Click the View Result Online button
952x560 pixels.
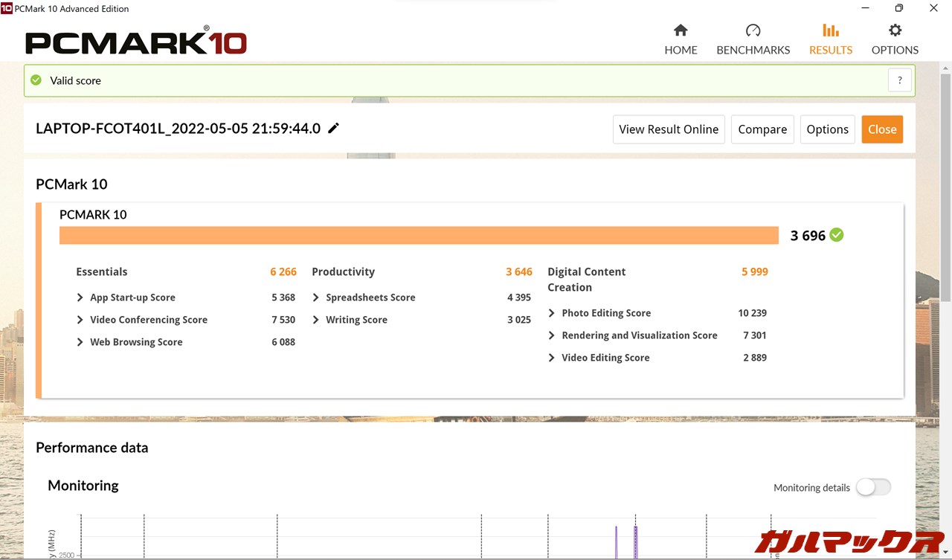[669, 129]
